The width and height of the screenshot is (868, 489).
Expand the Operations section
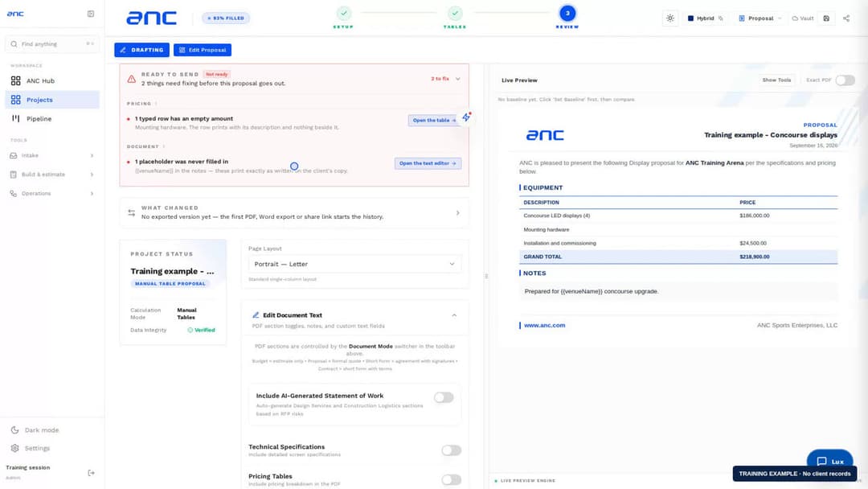pyautogui.click(x=52, y=193)
